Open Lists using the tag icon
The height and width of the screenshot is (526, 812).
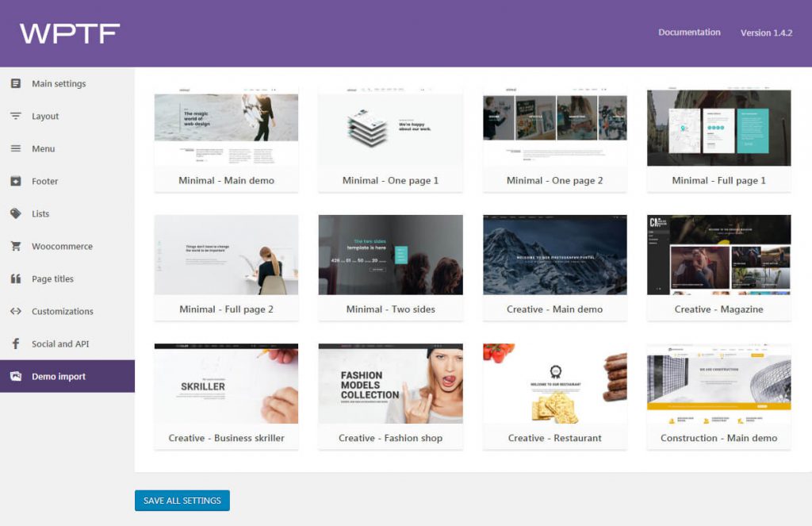pos(14,213)
